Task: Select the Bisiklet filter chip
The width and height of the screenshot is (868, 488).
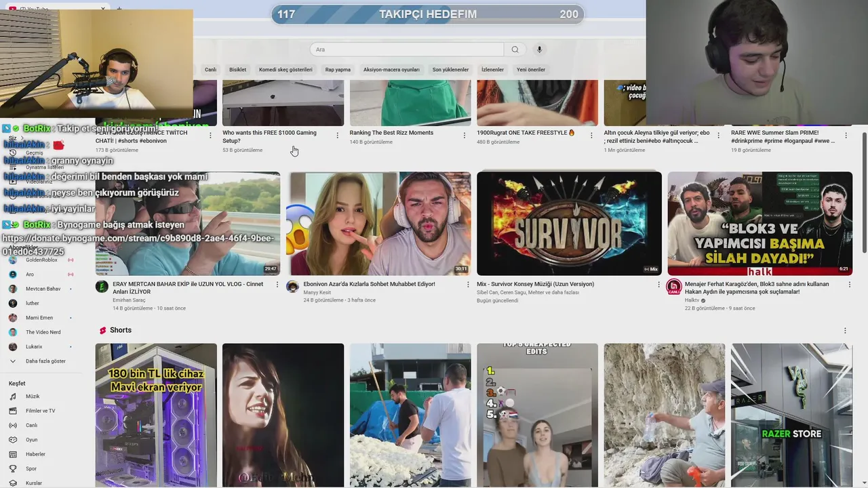Action: [x=237, y=70]
